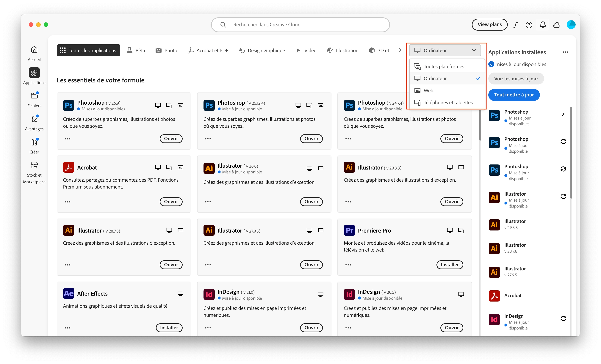Install After Effects

[x=169, y=328]
